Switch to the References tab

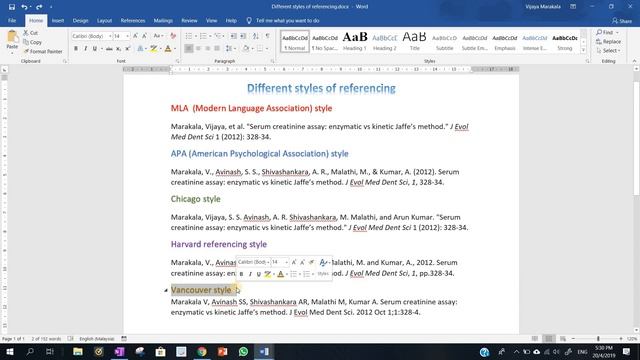coord(133,20)
